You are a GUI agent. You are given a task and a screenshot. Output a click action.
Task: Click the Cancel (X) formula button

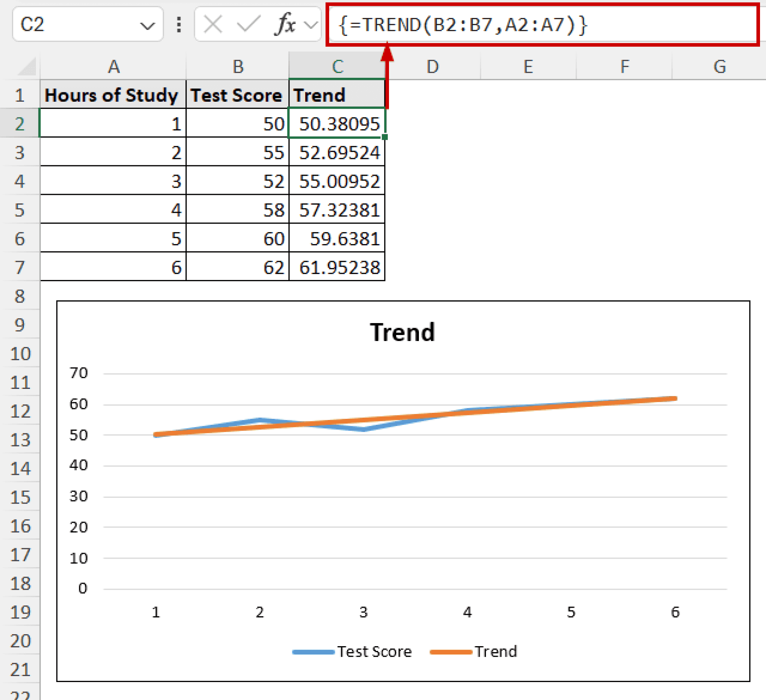tap(213, 25)
